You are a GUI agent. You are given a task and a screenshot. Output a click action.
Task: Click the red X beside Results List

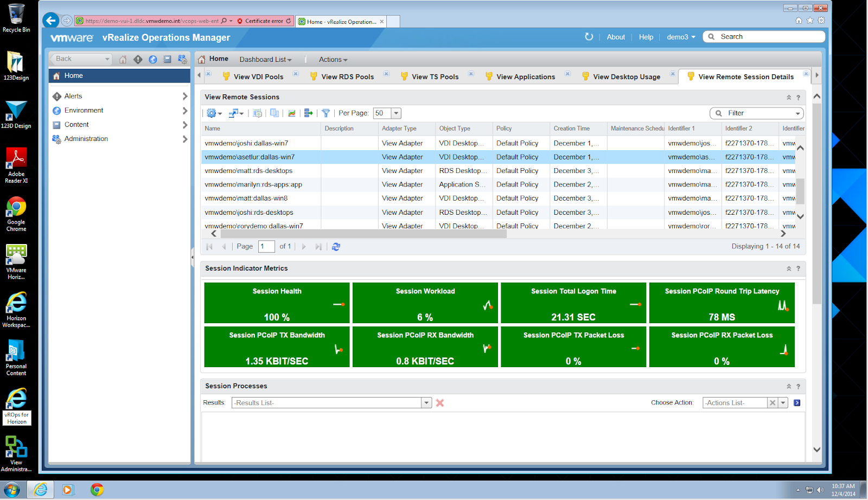click(x=440, y=403)
